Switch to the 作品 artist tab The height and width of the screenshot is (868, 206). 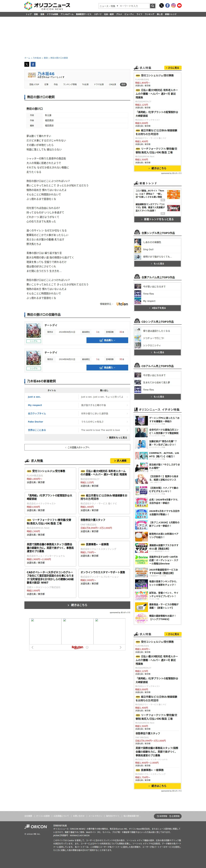point(56,85)
